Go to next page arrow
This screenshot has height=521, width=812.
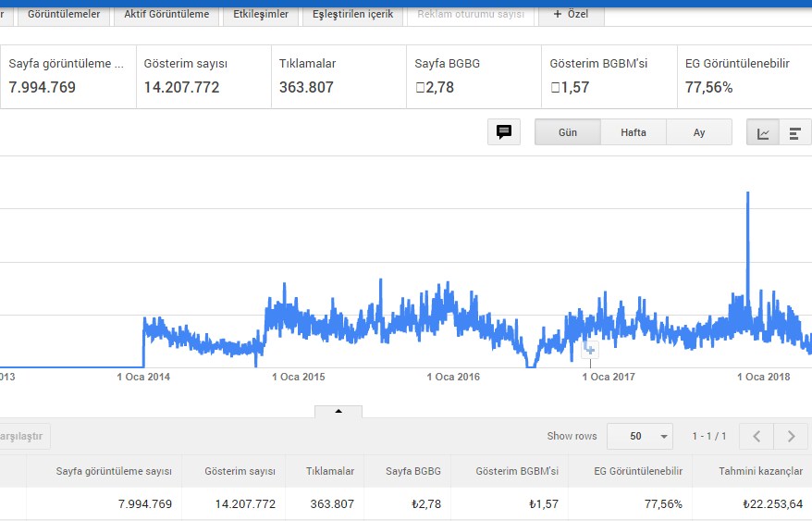pyautogui.click(x=791, y=437)
